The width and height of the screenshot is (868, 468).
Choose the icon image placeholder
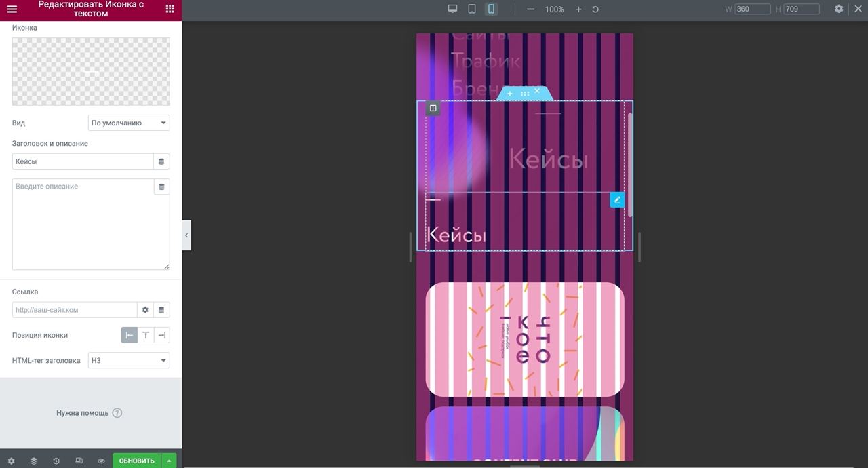coord(91,71)
